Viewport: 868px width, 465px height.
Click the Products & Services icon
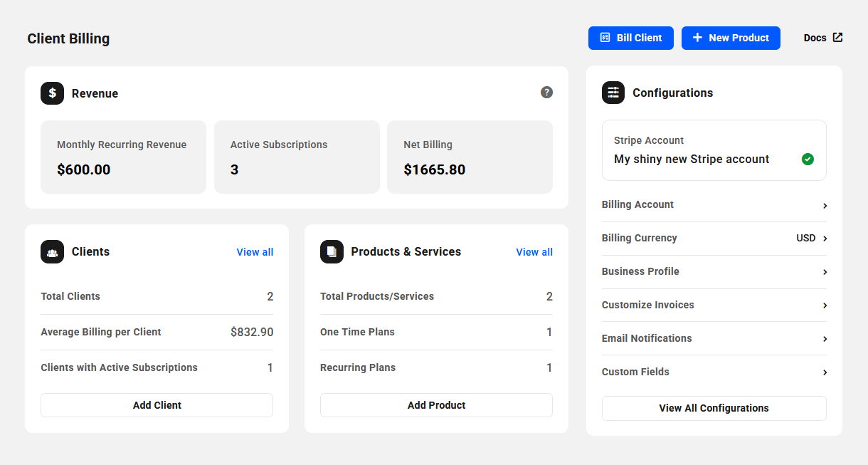[332, 252]
